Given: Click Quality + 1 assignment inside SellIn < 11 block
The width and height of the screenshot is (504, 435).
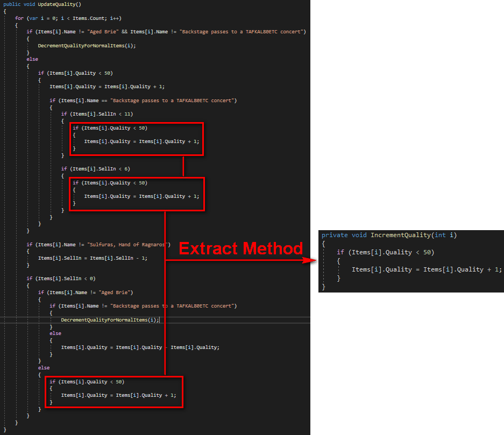Looking at the screenshot, I should click(141, 141).
